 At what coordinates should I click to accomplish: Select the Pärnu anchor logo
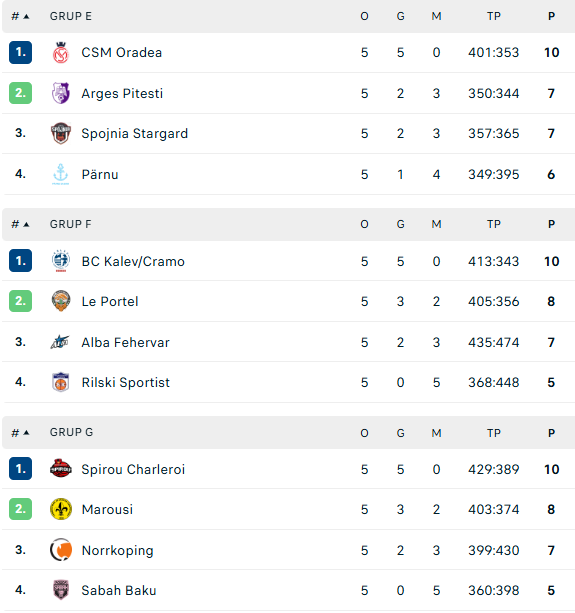click(61, 174)
